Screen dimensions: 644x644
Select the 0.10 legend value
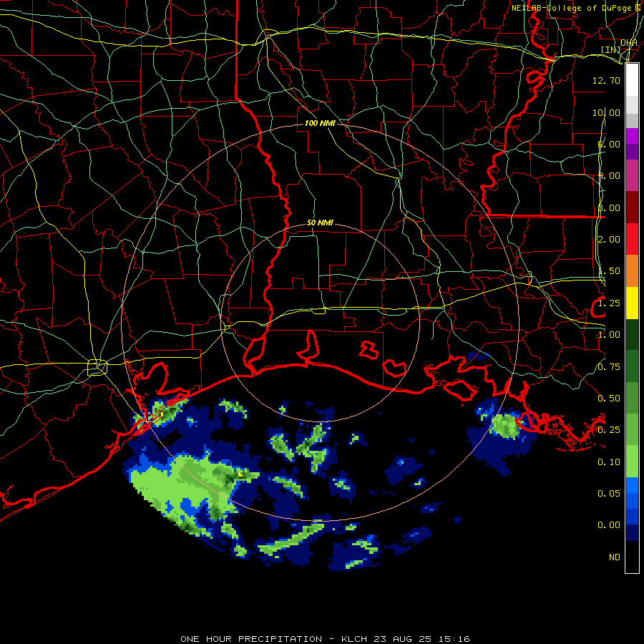click(x=609, y=462)
